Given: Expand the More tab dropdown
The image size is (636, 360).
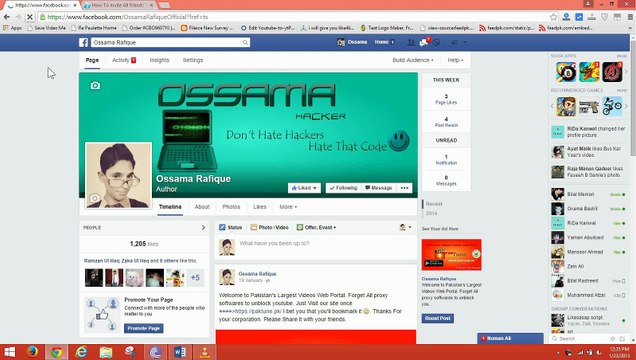Looking at the screenshot, I should 288,207.
